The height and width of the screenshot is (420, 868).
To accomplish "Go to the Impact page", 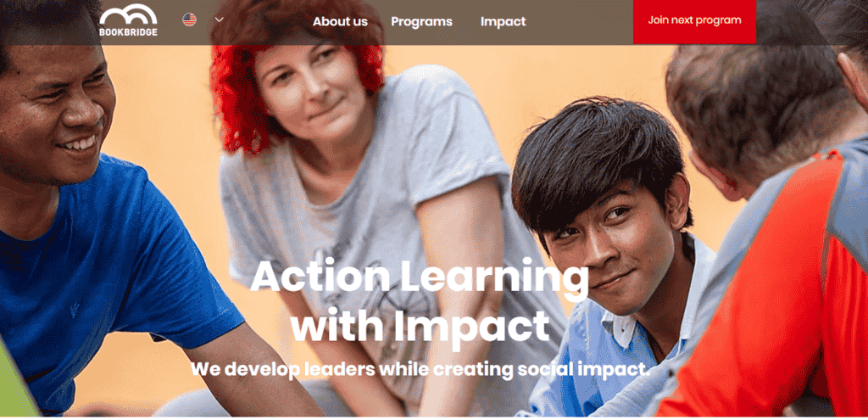I will tap(503, 21).
